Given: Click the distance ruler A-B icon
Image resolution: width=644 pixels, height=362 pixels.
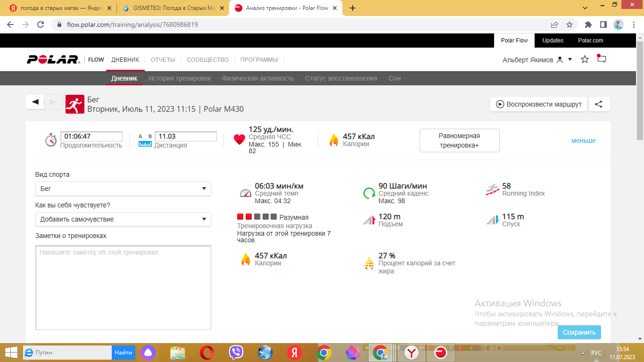Looking at the screenshot, I should click(145, 140).
